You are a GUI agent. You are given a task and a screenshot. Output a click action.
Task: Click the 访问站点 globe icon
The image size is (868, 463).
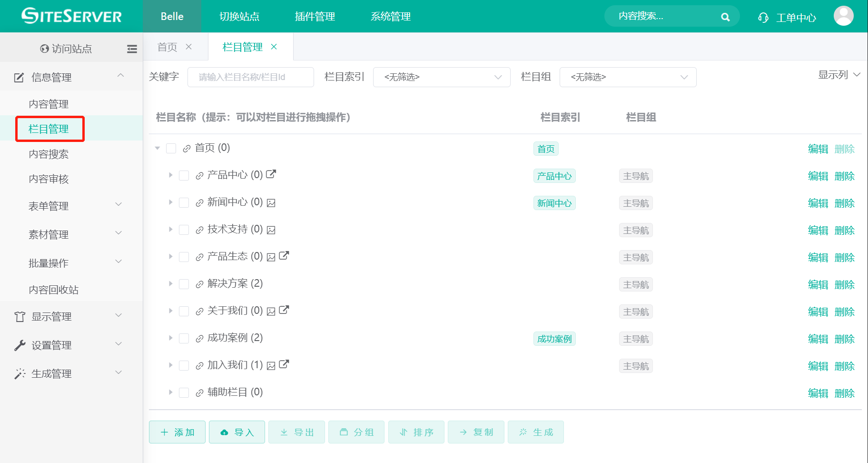[x=44, y=48]
